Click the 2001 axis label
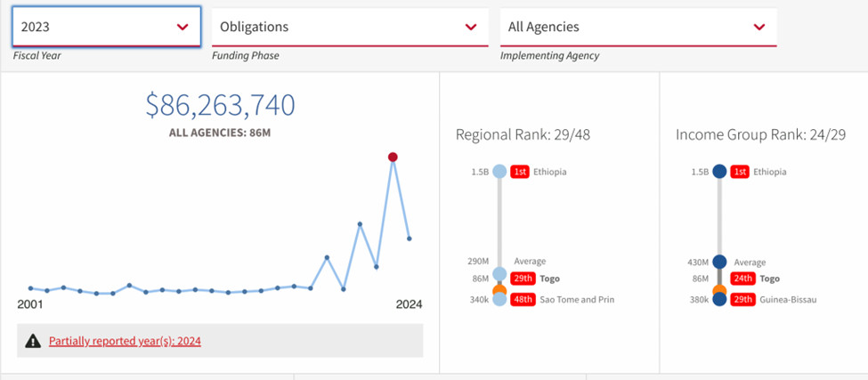The height and width of the screenshot is (380, 868). [30, 304]
